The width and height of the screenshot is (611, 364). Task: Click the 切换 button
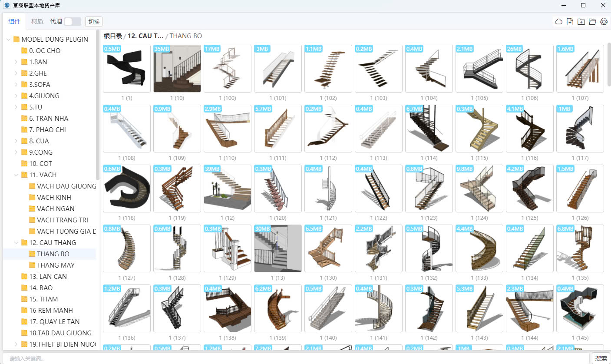(x=94, y=22)
